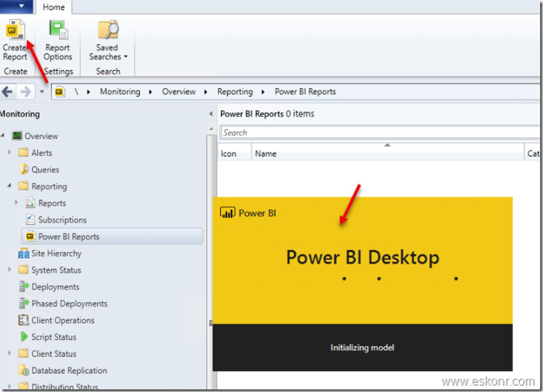
Task: Select the Script Status node icon
Action: point(24,337)
